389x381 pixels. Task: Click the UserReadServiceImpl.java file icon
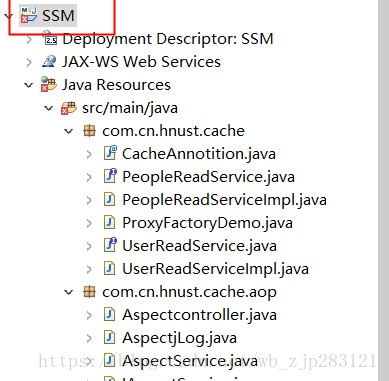pyautogui.click(x=109, y=268)
